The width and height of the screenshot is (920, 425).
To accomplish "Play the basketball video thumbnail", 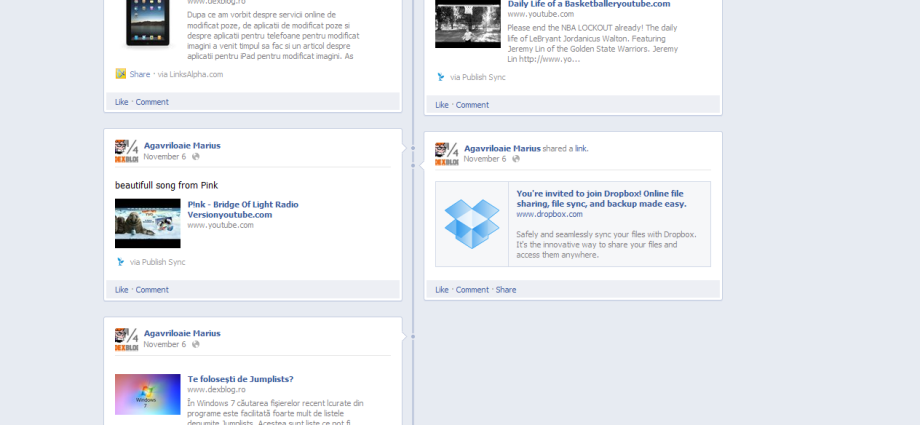I will [468, 24].
